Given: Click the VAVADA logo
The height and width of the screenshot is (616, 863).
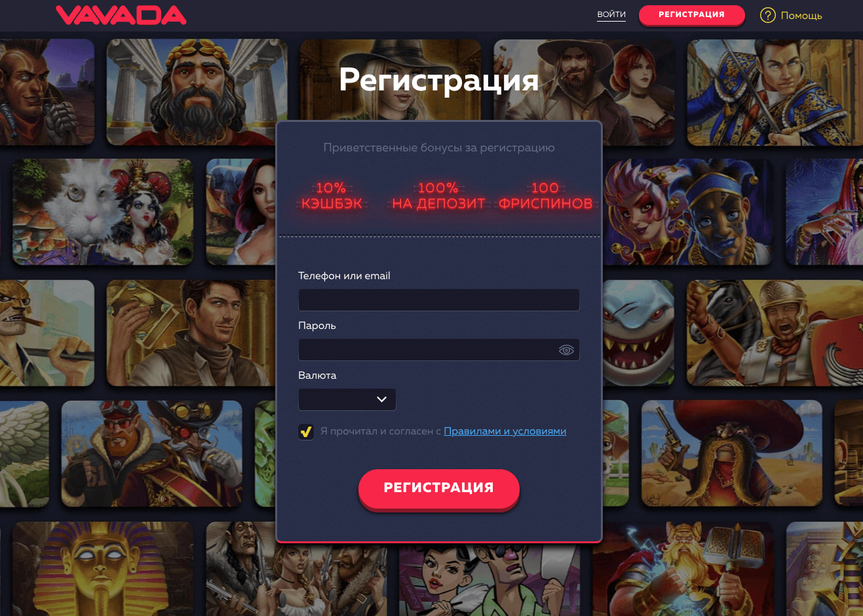Looking at the screenshot, I should coord(121,15).
